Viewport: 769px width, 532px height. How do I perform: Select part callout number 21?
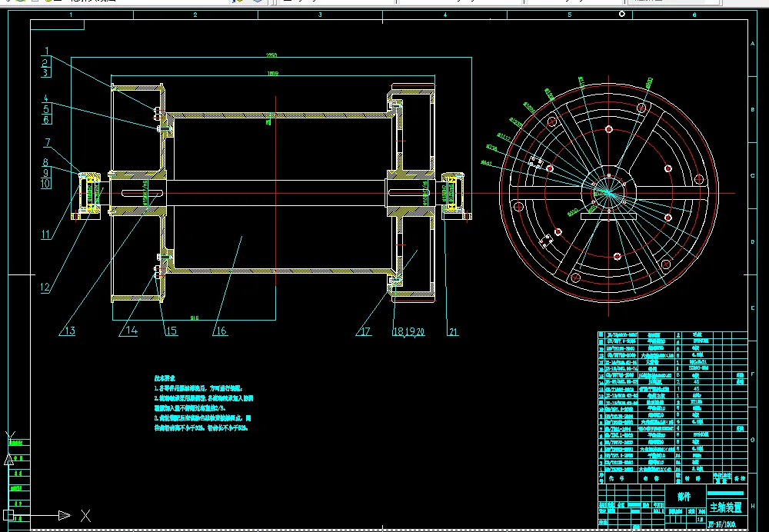[x=452, y=331]
